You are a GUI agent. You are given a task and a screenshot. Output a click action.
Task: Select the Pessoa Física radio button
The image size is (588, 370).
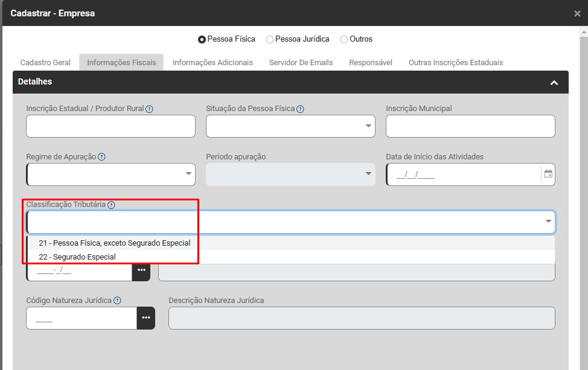(202, 40)
